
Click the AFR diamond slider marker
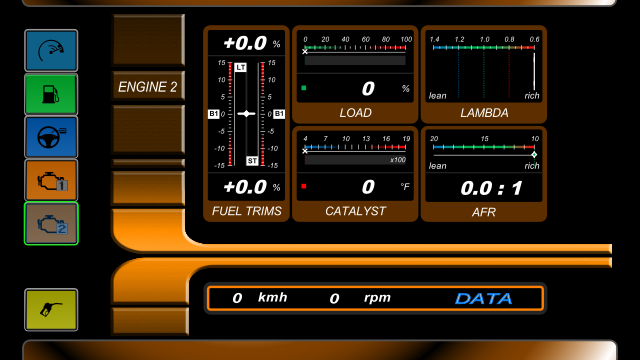point(534,155)
